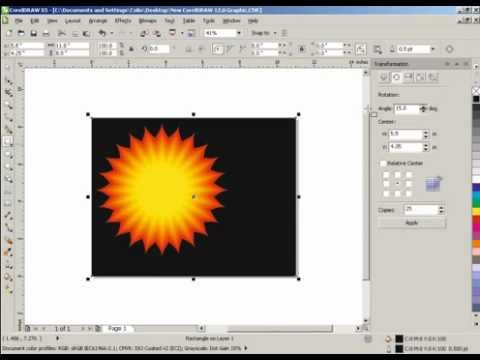The image size is (480, 360).
Task: Select the Polygon tool in the toolbox
Action: pos(8,166)
